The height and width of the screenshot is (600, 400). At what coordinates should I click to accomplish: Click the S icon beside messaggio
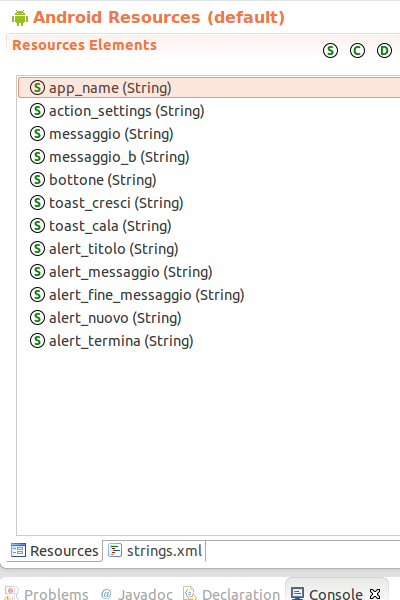click(38, 134)
